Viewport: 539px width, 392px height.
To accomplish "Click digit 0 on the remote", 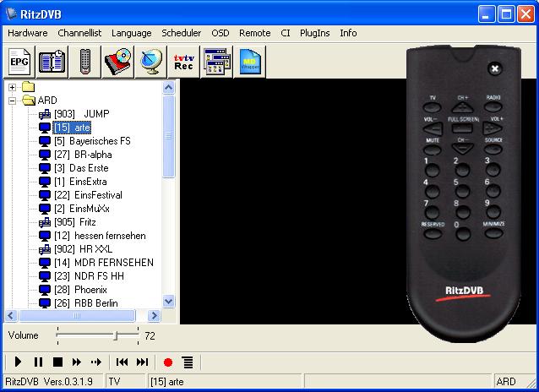I will coord(463,234).
